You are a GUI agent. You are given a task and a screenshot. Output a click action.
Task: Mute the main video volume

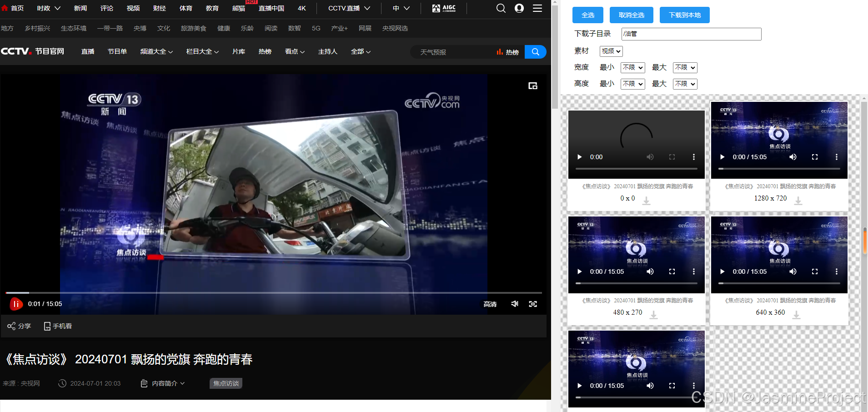click(515, 304)
